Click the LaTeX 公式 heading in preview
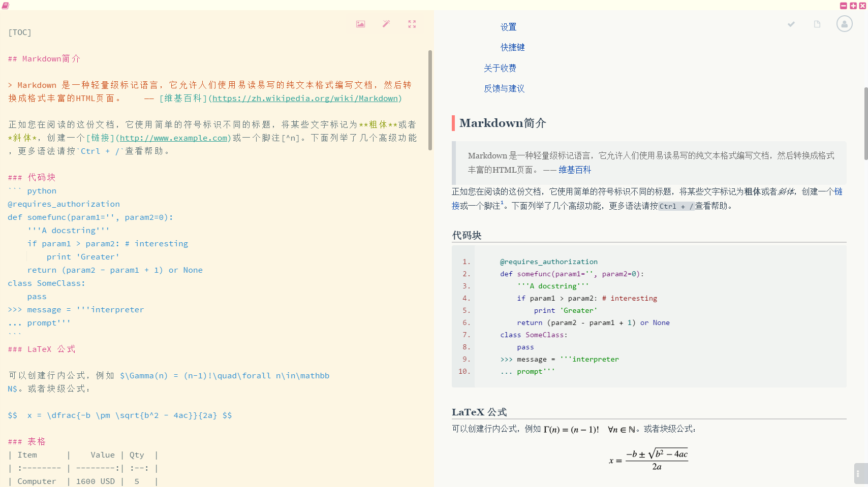 (479, 412)
